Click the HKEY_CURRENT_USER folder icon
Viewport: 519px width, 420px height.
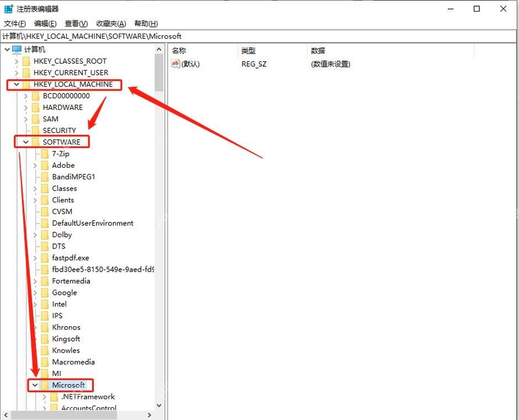point(27,73)
